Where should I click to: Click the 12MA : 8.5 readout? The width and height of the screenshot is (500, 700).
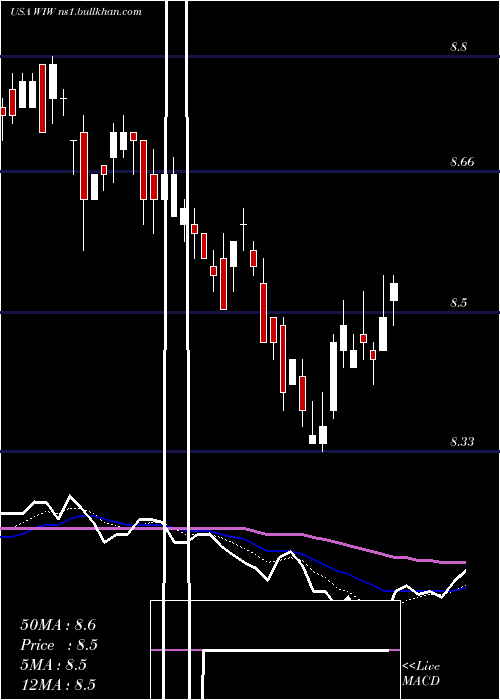tap(58, 684)
